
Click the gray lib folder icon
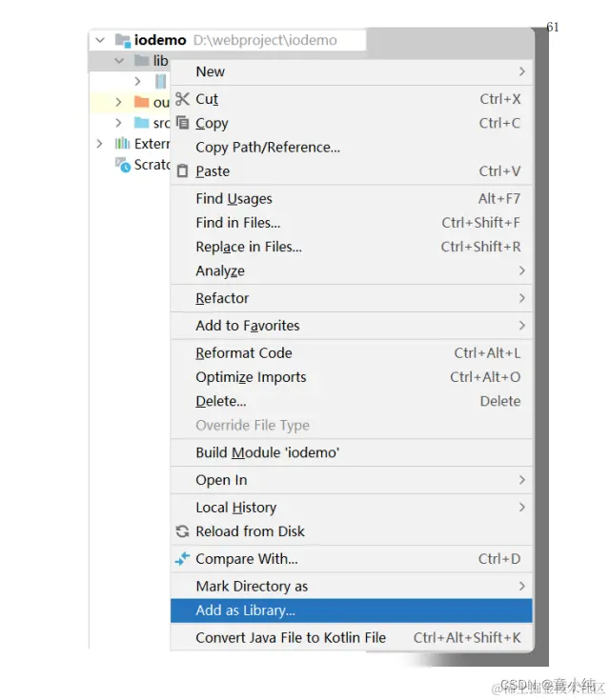142,60
